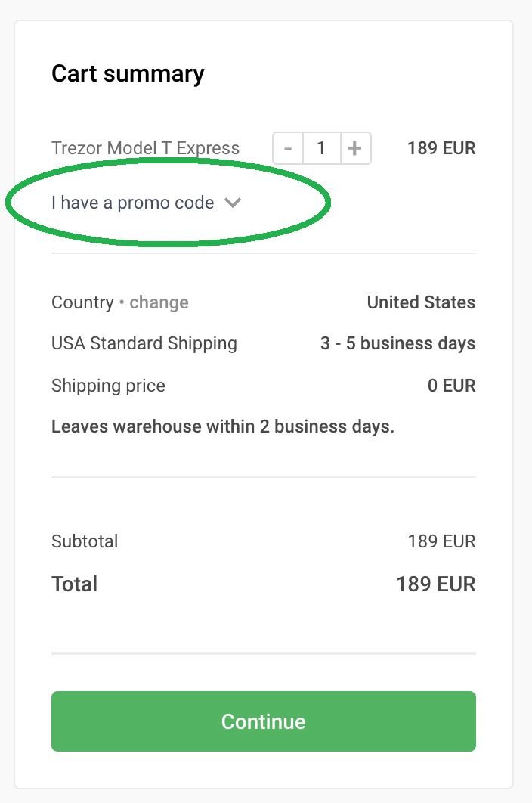This screenshot has height=803, width=532.
Task: Click the bold Total label
Action: [75, 584]
